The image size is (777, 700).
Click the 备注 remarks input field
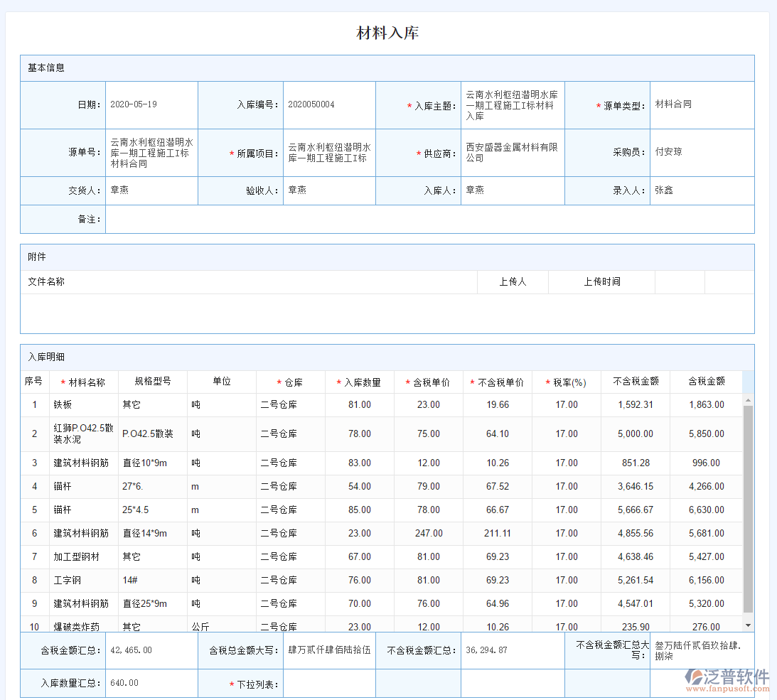tap(429, 220)
